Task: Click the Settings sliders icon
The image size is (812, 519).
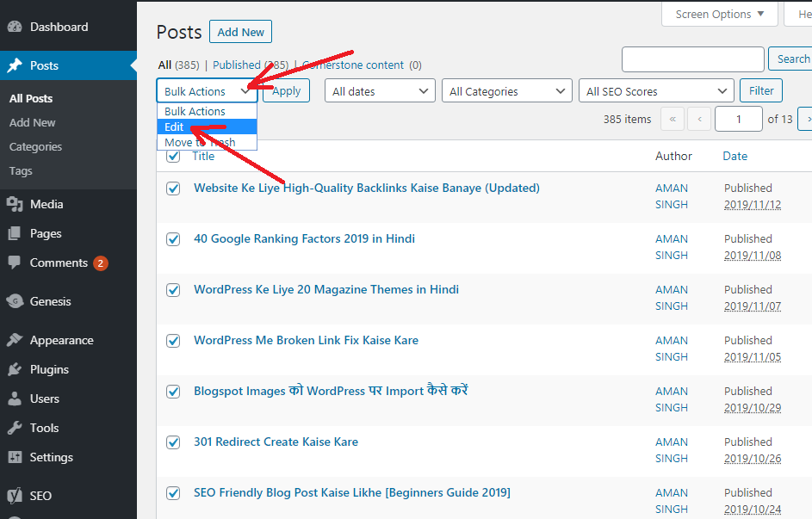Action: [x=15, y=457]
